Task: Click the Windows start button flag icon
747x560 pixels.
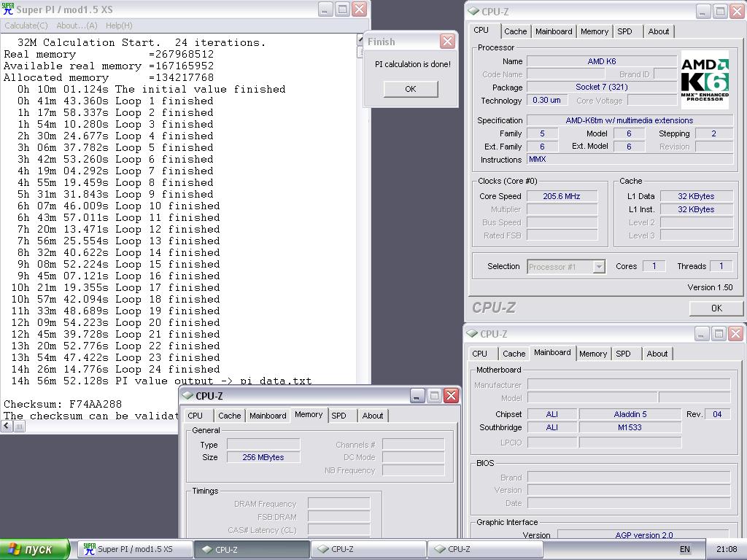Action: click(15, 549)
